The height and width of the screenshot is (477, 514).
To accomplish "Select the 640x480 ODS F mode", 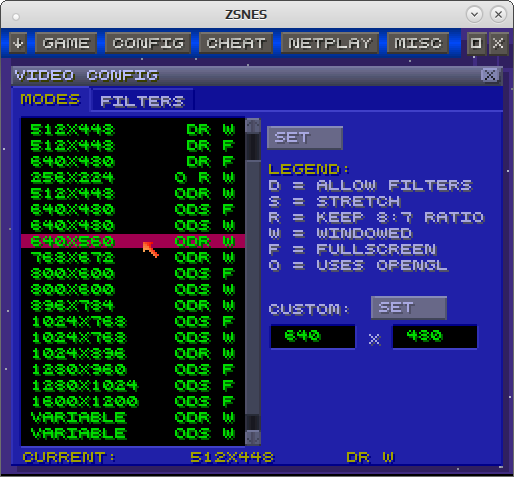I will (133, 209).
